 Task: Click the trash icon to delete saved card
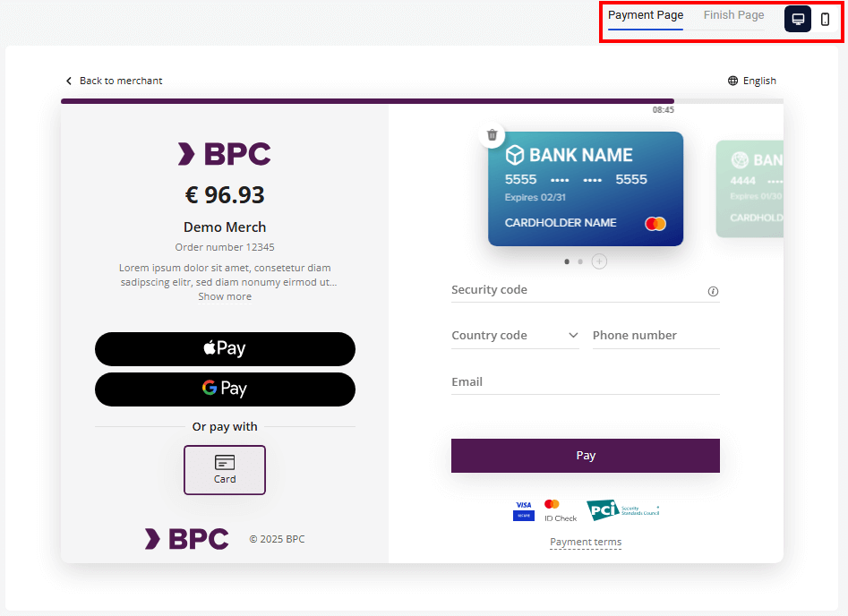[492, 135]
